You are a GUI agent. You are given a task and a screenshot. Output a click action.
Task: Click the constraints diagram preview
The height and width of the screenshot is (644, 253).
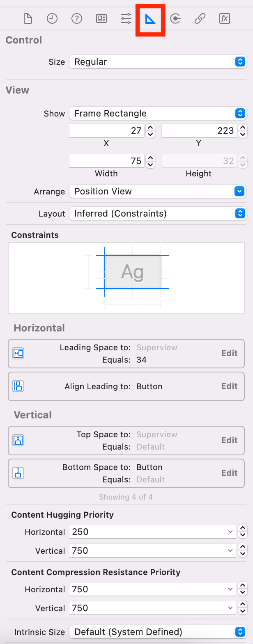[126, 278]
